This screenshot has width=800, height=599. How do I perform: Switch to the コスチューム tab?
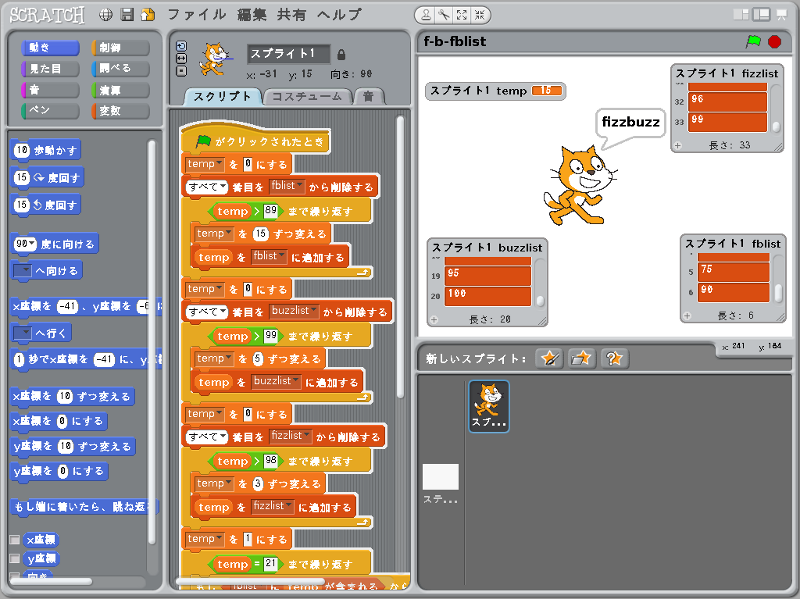click(x=307, y=96)
